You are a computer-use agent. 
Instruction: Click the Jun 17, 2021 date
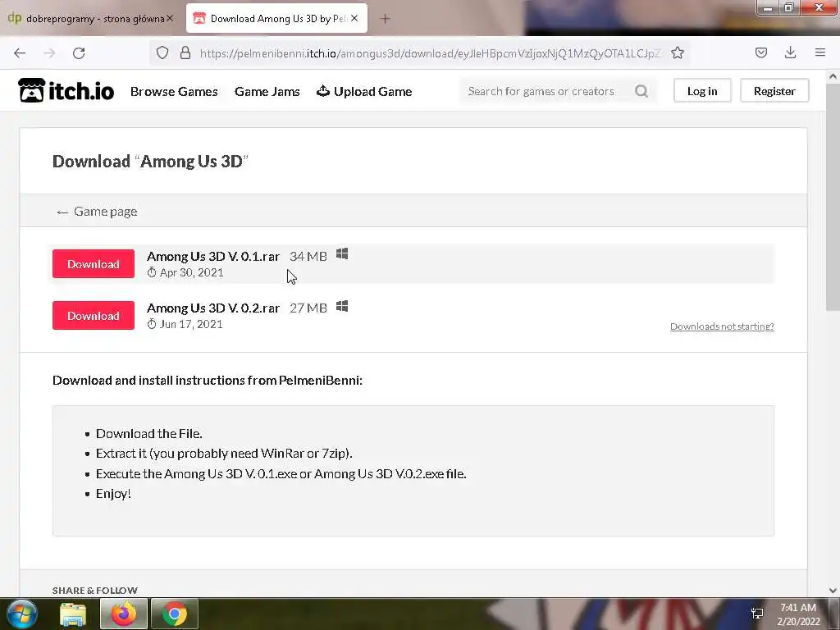[x=191, y=324]
